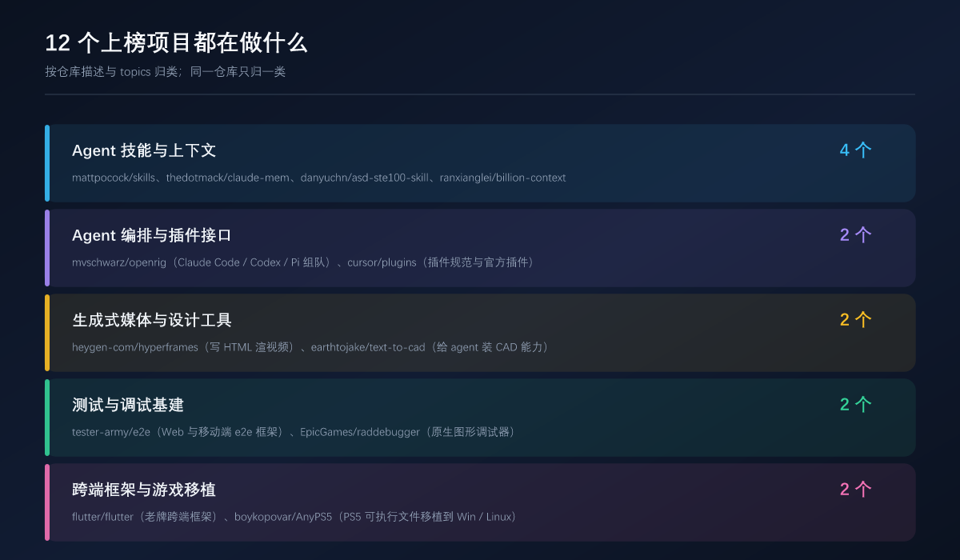
Task: Click the title "12 个上榜项目都在做什么"
Action: point(176,42)
